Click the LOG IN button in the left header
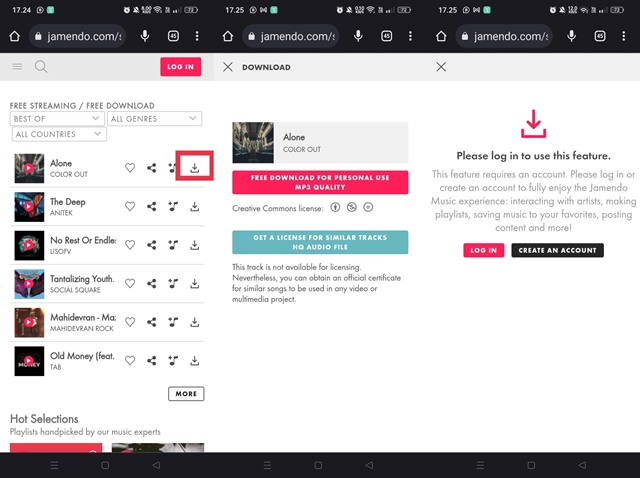 click(180, 67)
